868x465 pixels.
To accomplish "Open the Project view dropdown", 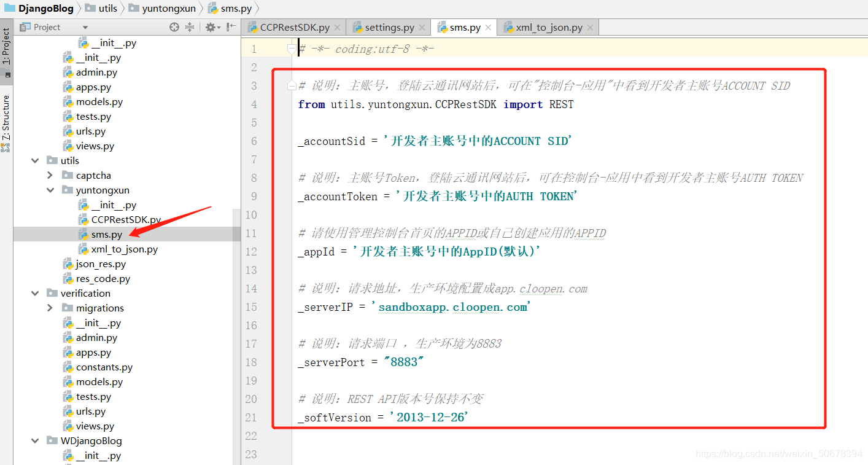I will pos(85,27).
